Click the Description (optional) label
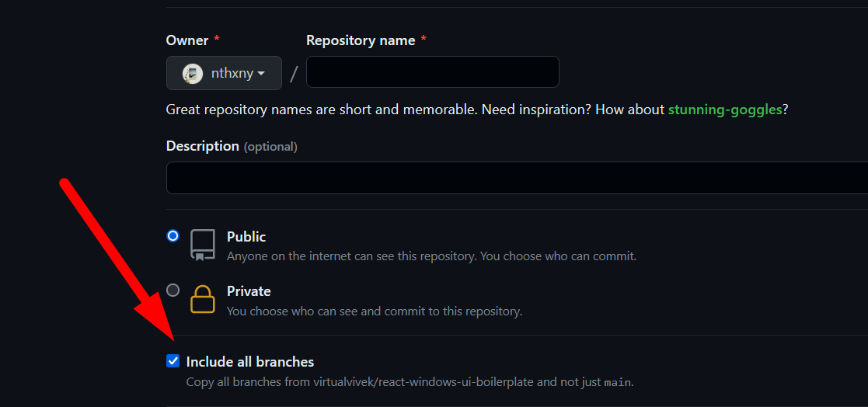 click(x=232, y=146)
